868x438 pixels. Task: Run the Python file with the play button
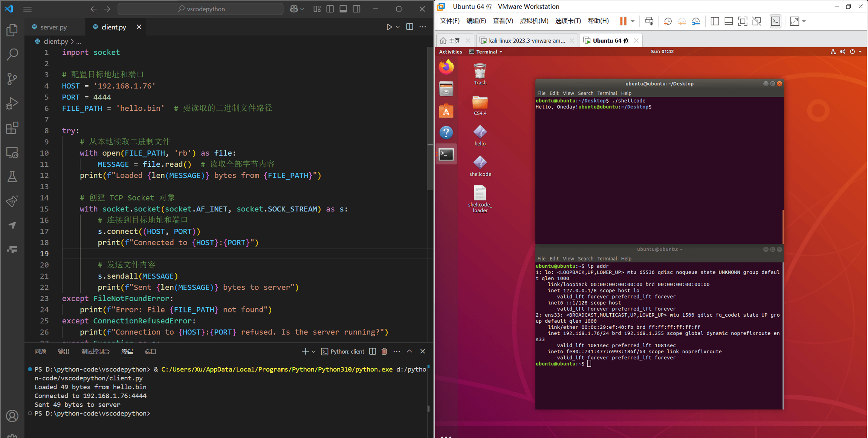point(389,27)
